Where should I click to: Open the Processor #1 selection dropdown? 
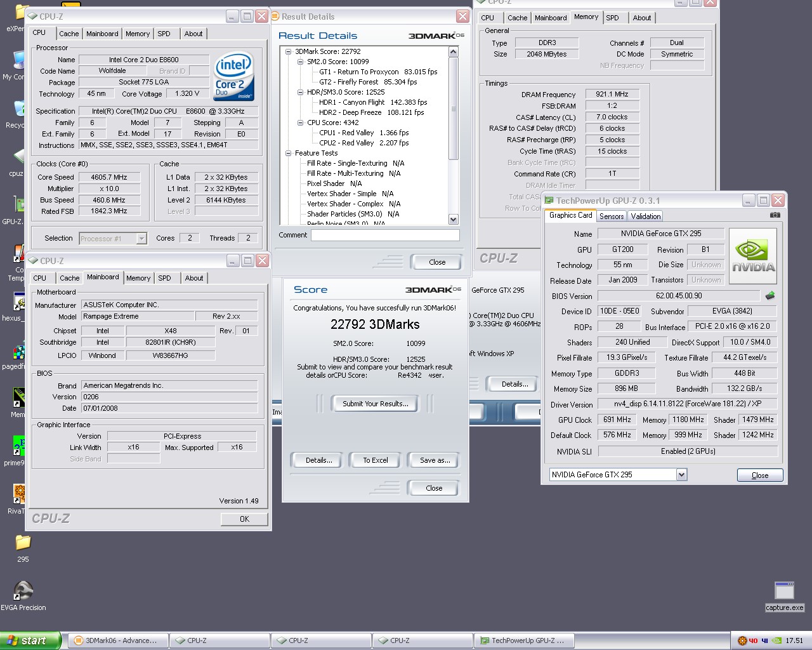pos(141,238)
